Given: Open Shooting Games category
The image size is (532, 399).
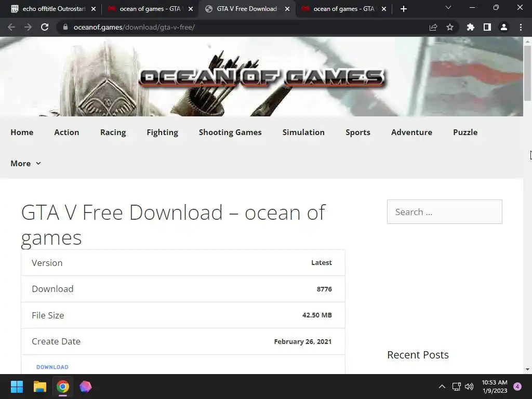Looking at the screenshot, I should pos(230,132).
